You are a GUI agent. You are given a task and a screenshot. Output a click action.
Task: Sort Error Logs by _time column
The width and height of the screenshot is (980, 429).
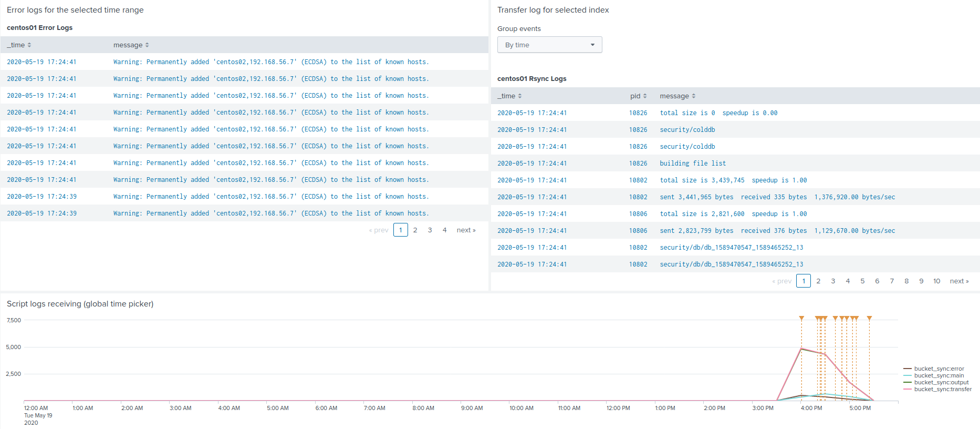click(x=19, y=45)
